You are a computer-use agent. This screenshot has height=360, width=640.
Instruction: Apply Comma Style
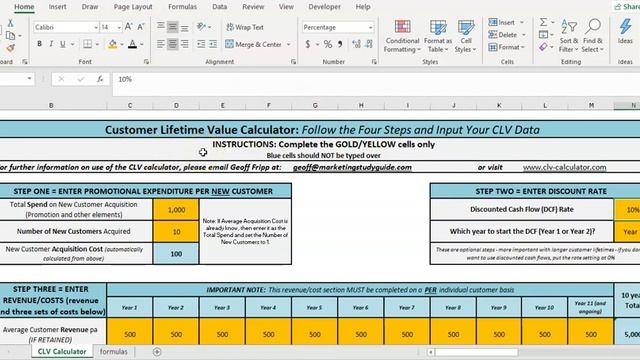click(x=340, y=44)
